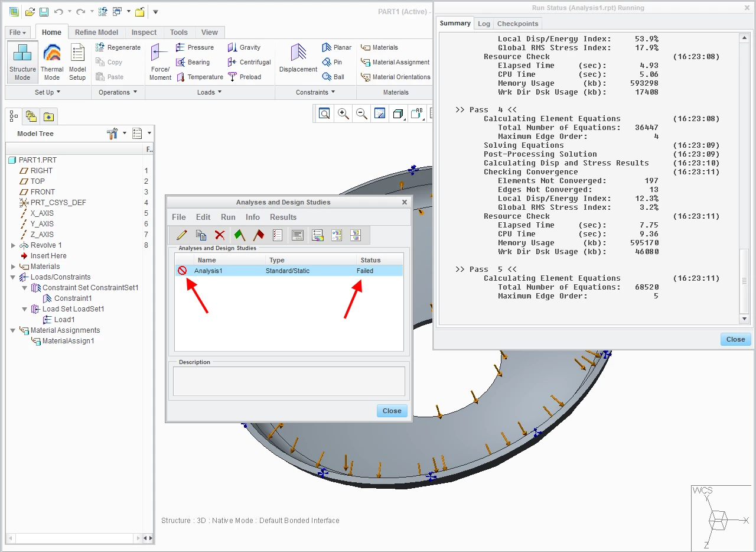756x552 pixels.
Task: Open the Results menu in the Analyses dialog
Action: click(283, 217)
